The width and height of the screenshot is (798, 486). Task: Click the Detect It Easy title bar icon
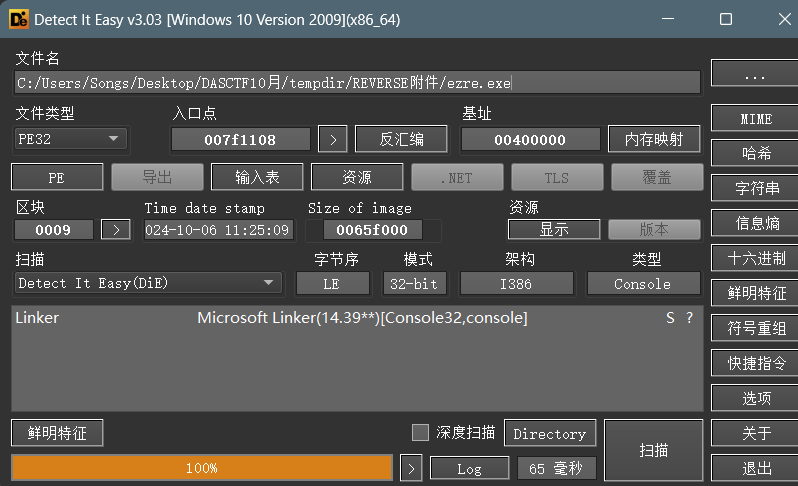(18, 19)
